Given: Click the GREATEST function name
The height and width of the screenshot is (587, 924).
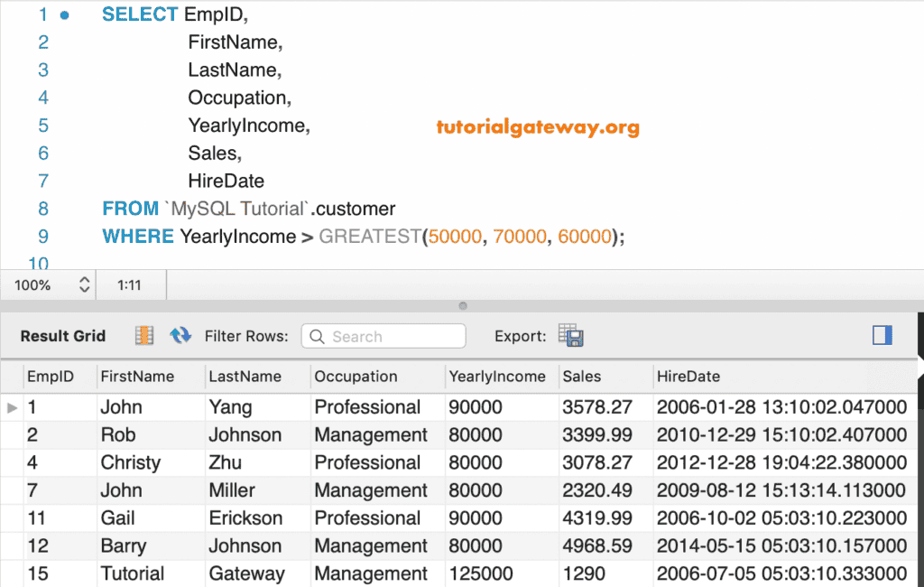Looking at the screenshot, I should [370, 236].
